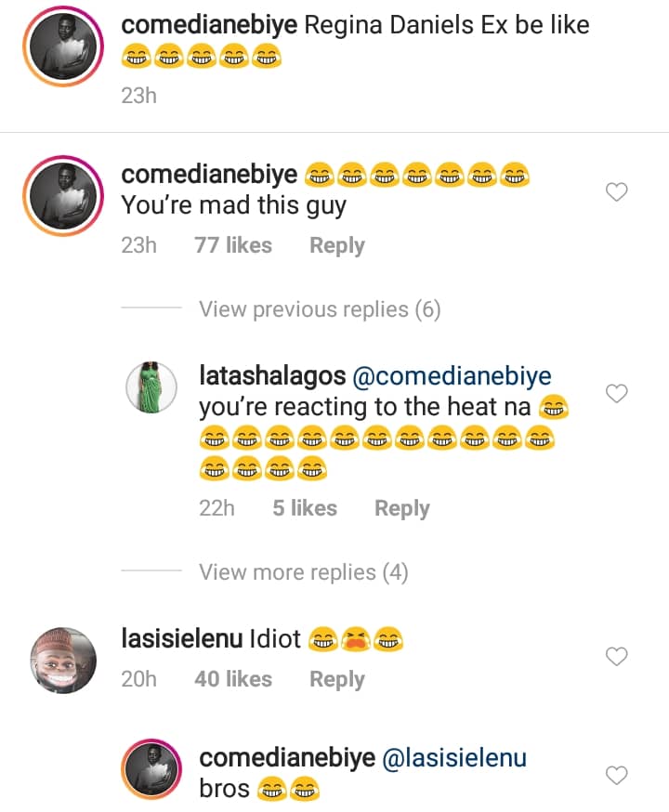
Task: See who gave 40 likes
Action: [232, 679]
